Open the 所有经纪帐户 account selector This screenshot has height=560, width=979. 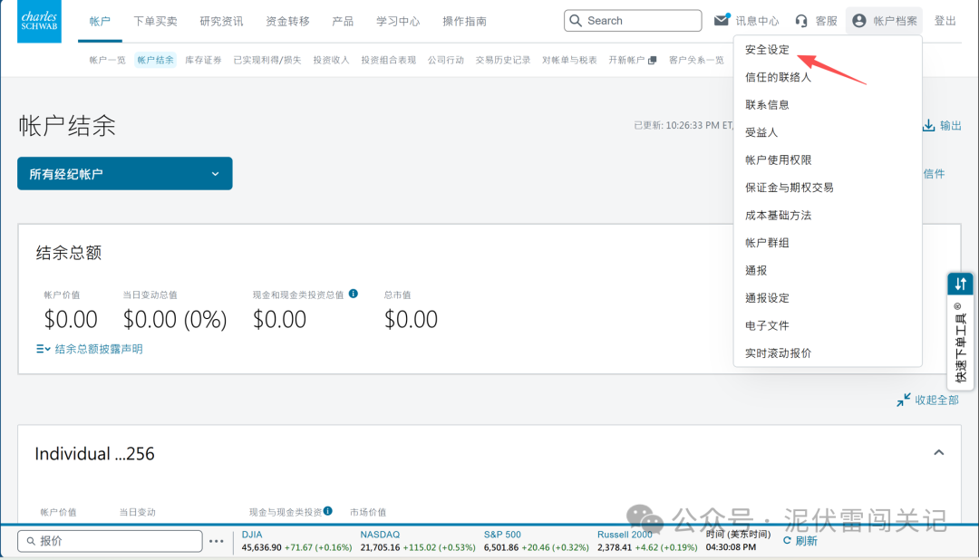(124, 173)
